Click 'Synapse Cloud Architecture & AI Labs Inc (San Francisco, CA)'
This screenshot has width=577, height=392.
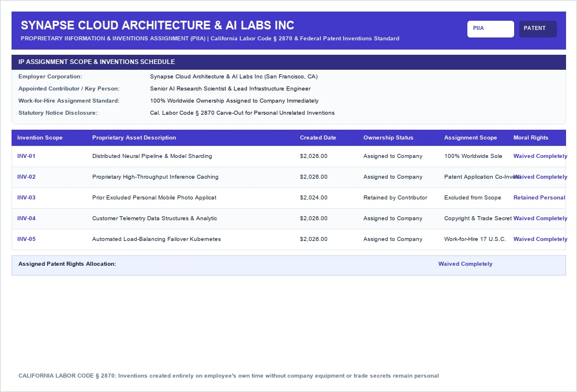pyautogui.click(x=234, y=77)
